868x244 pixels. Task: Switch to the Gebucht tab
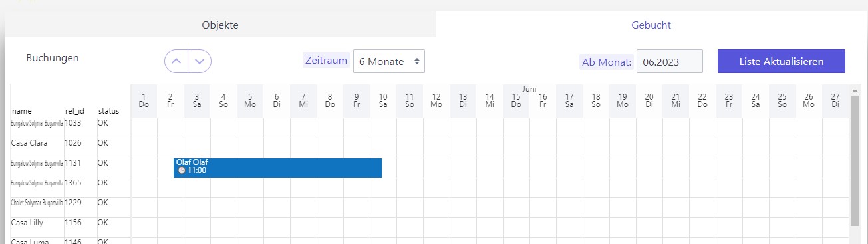tap(651, 25)
